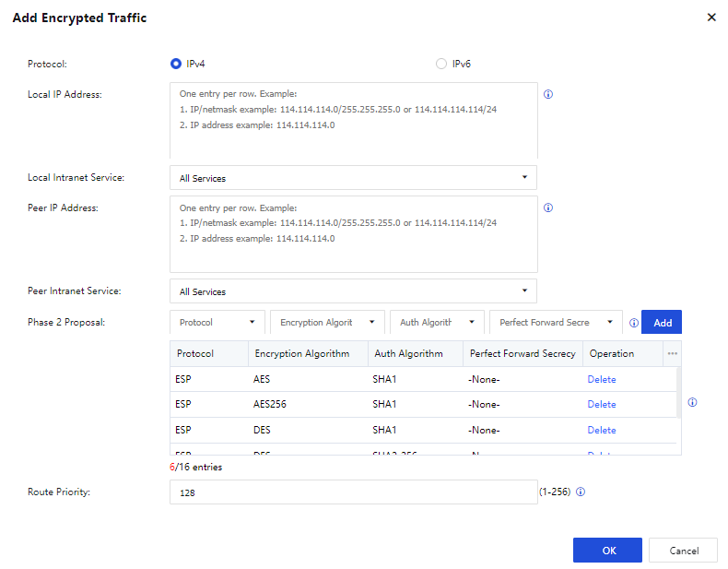Viewport: 728px width, 569px height.
Task: Click info icon next to Add button
Action: 633,323
